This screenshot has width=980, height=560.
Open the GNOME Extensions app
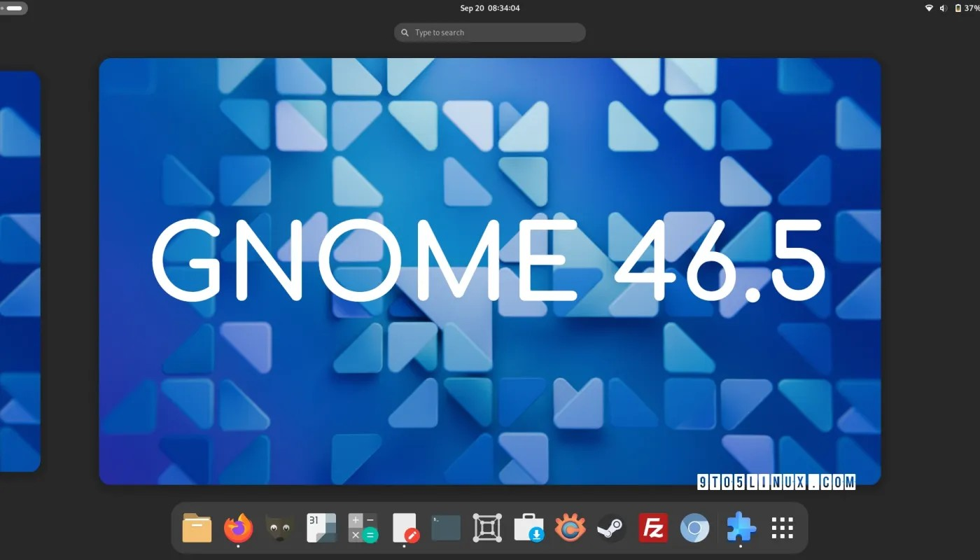[x=740, y=528]
